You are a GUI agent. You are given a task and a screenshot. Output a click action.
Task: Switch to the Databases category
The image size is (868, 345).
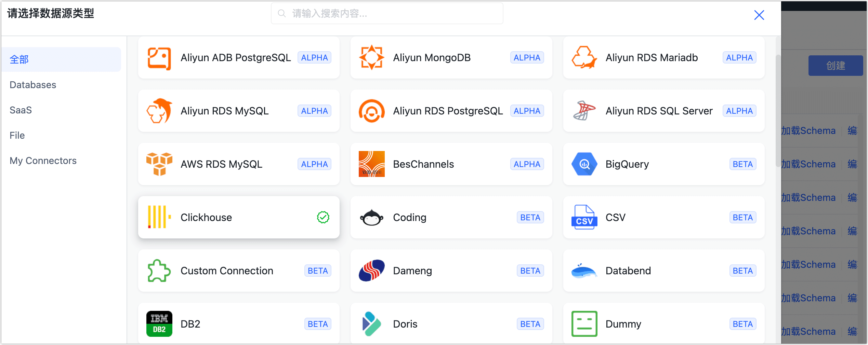click(x=33, y=85)
